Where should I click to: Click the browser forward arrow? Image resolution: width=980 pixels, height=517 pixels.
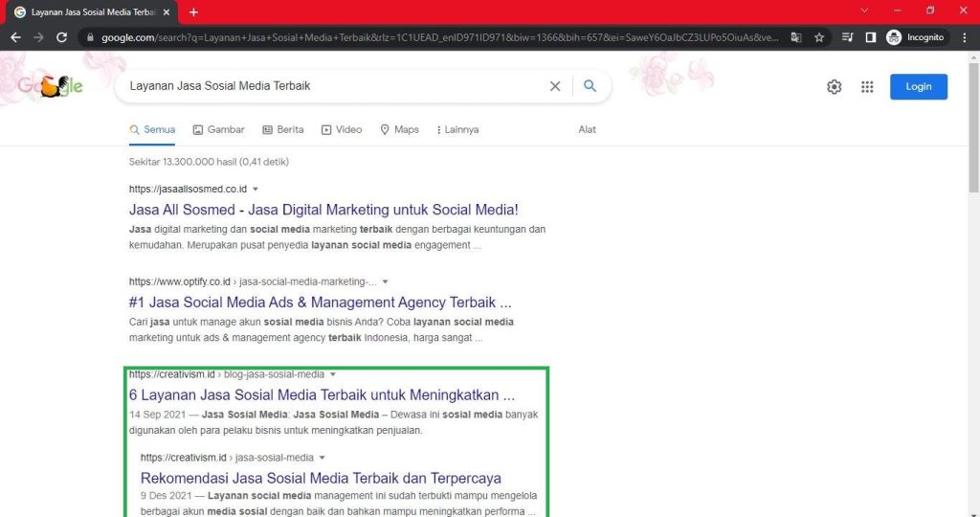tap(38, 37)
